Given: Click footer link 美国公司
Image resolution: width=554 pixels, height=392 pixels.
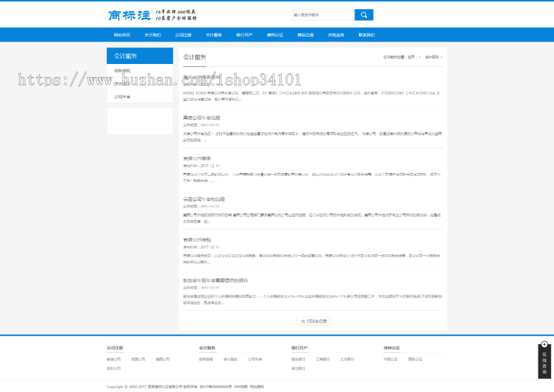Looking at the screenshot, I should pos(163,359).
